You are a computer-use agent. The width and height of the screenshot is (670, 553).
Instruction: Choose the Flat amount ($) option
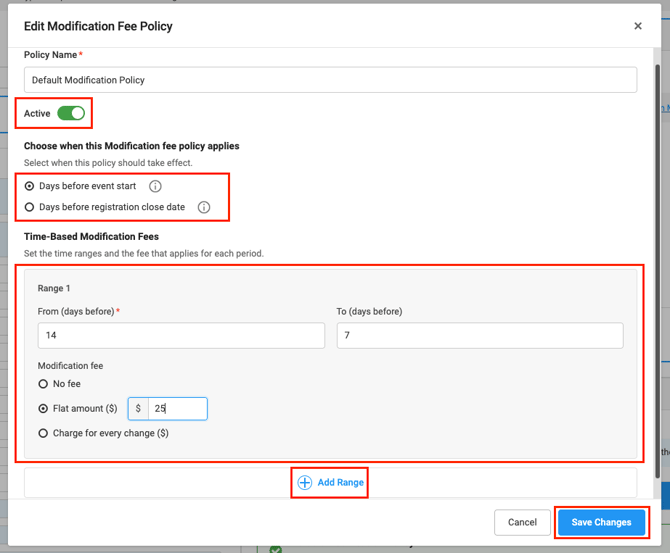[43, 409]
